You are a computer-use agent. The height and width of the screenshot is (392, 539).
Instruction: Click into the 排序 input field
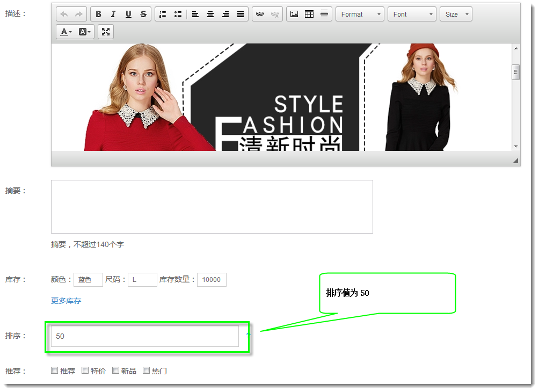[x=144, y=336]
